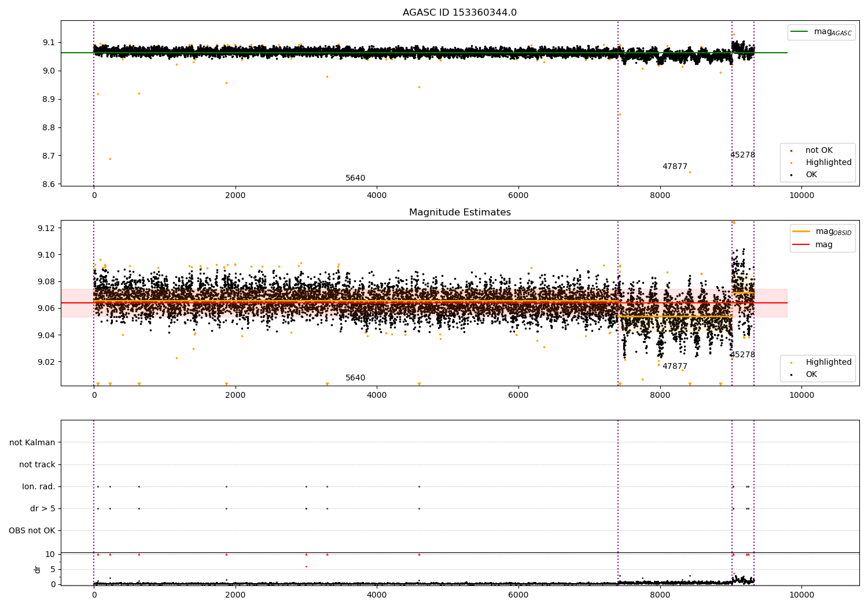Viewport: 868px width, 608px height.
Task: Click the orange outlier point near 8.69 in top plot
Action: coord(110,159)
